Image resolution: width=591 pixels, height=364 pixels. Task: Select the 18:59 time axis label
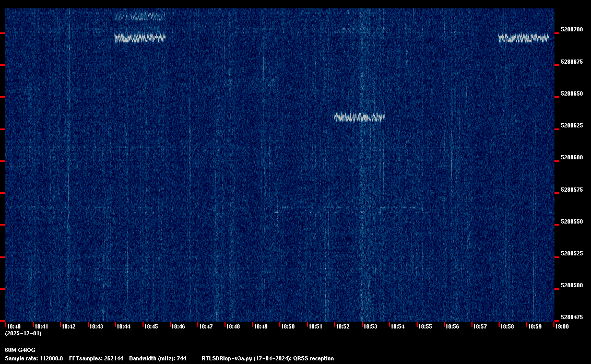coord(535,326)
